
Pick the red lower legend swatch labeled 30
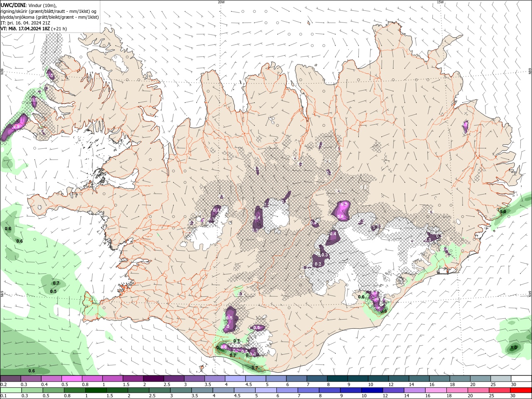[x=522, y=390]
